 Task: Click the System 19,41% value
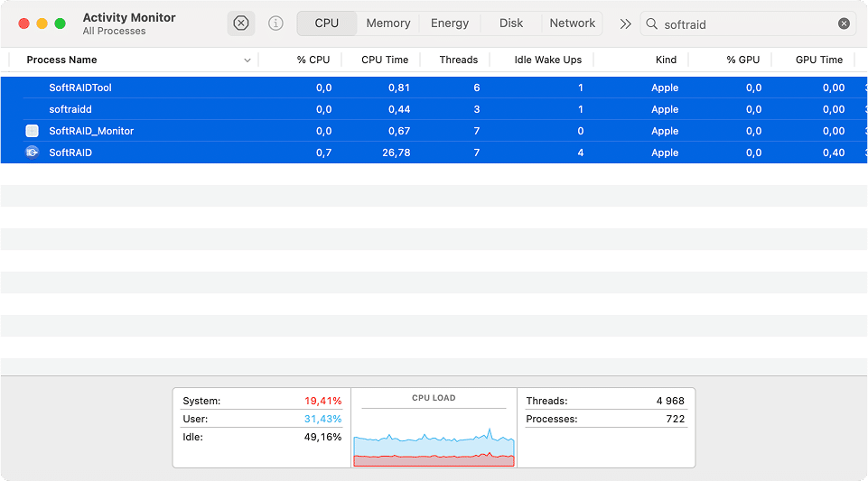(322, 401)
